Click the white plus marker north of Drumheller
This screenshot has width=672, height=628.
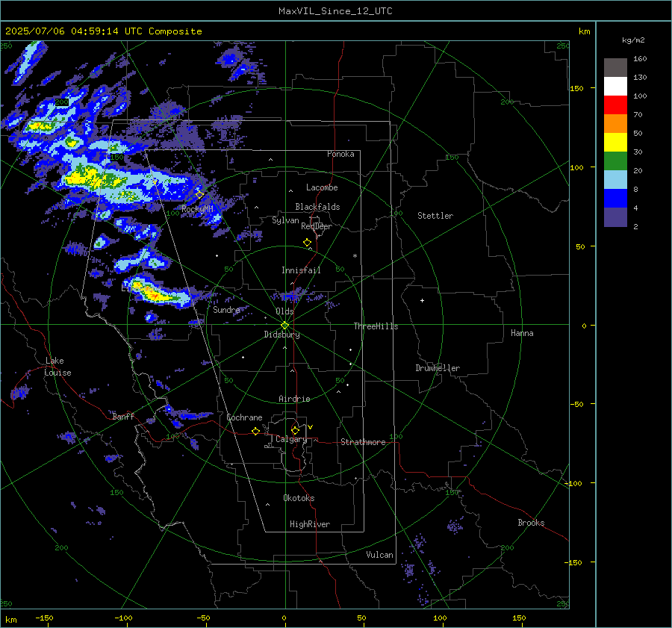[x=422, y=300]
